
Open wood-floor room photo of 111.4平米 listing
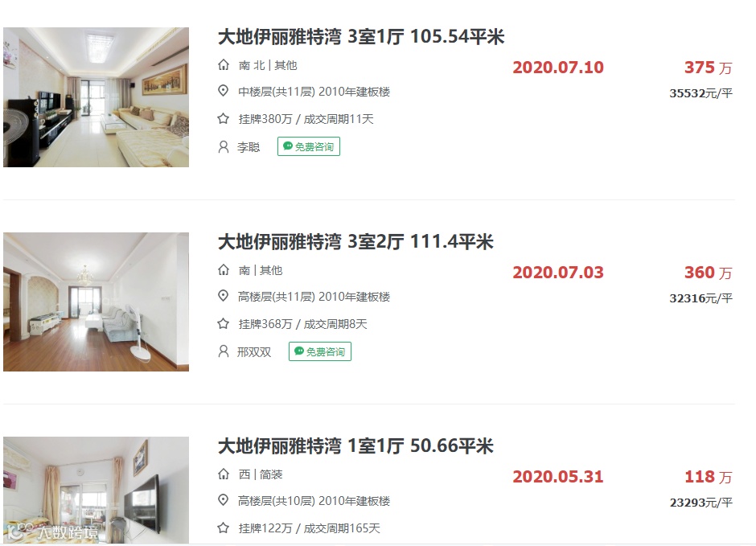click(x=96, y=302)
